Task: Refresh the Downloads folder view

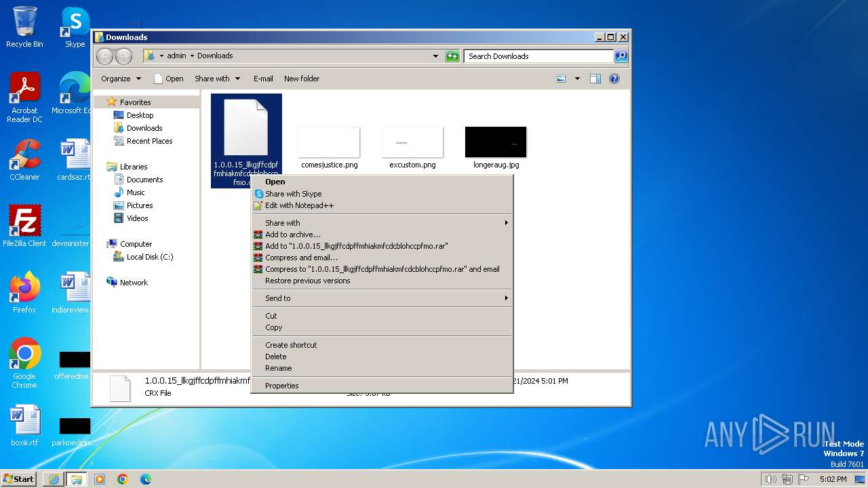Action: point(452,56)
